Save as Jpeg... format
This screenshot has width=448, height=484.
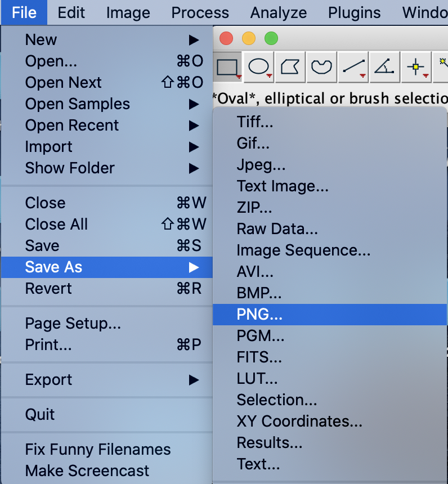coord(330,165)
